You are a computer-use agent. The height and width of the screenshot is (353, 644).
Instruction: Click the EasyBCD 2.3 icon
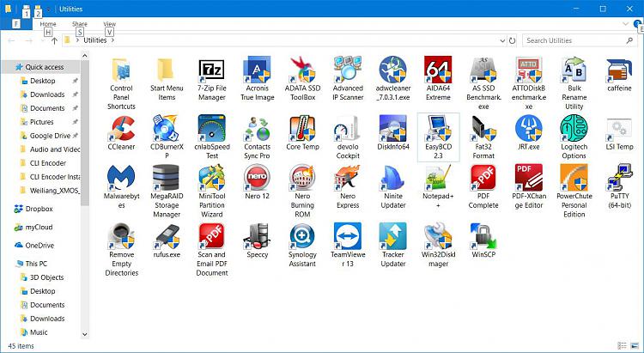[x=438, y=129]
